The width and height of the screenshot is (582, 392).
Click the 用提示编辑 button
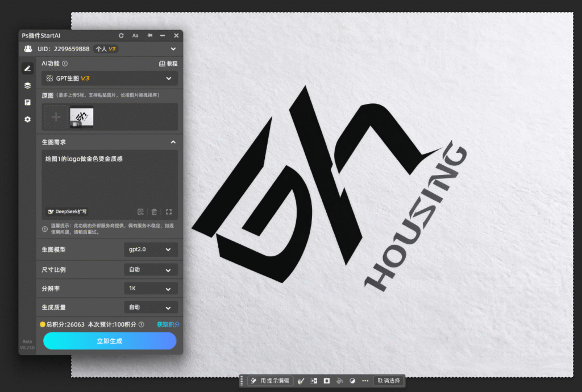pyautogui.click(x=271, y=381)
